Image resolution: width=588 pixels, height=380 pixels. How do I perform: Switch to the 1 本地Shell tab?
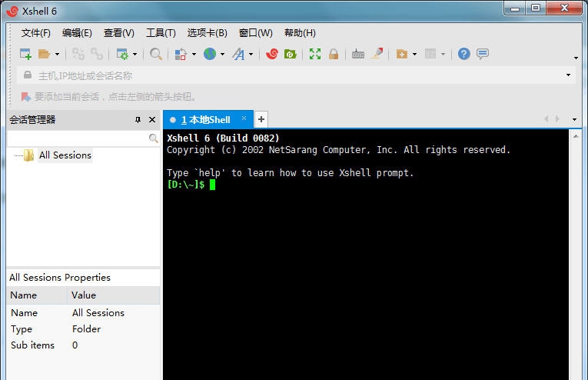(x=205, y=119)
